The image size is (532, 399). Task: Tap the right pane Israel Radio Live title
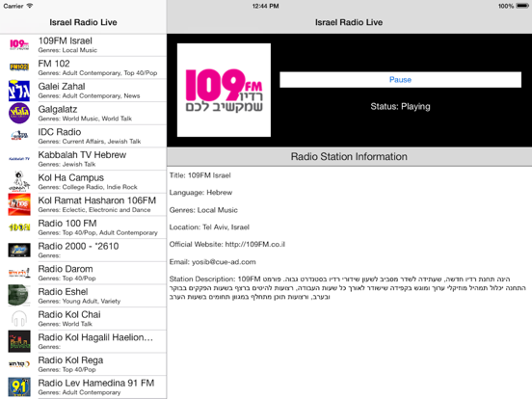349,22
